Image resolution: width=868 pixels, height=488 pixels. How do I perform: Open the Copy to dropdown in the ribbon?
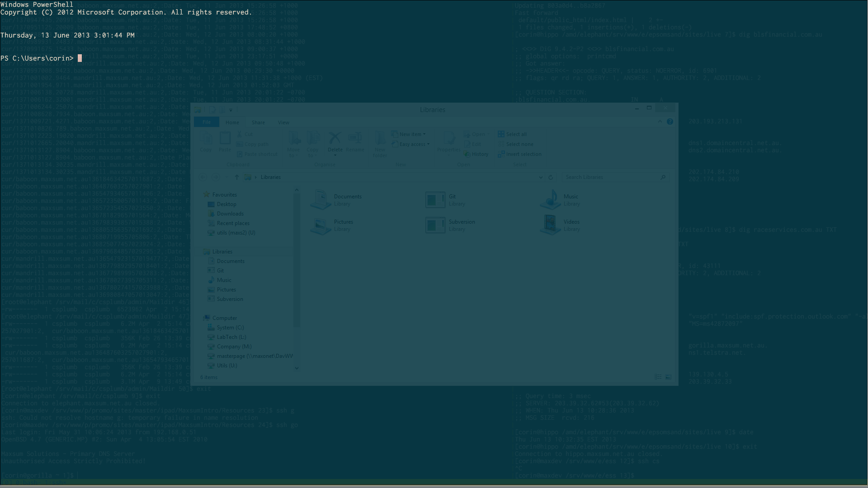pyautogui.click(x=312, y=145)
